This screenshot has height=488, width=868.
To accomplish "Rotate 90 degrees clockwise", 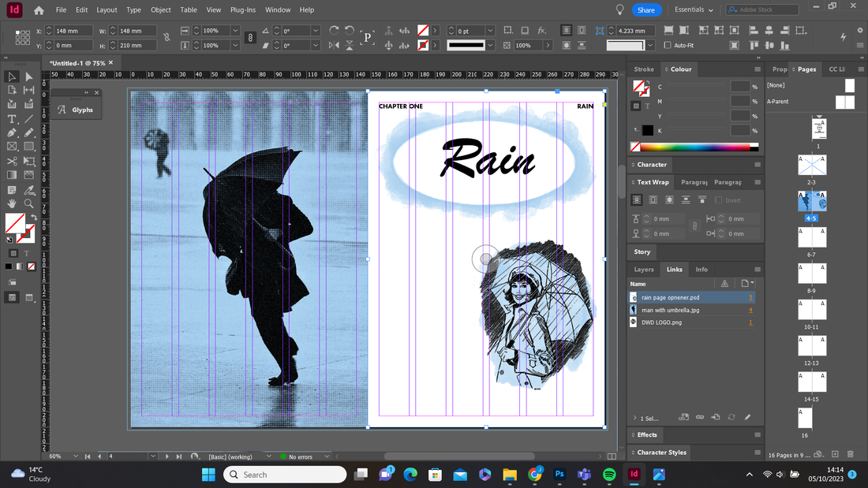I will [334, 31].
